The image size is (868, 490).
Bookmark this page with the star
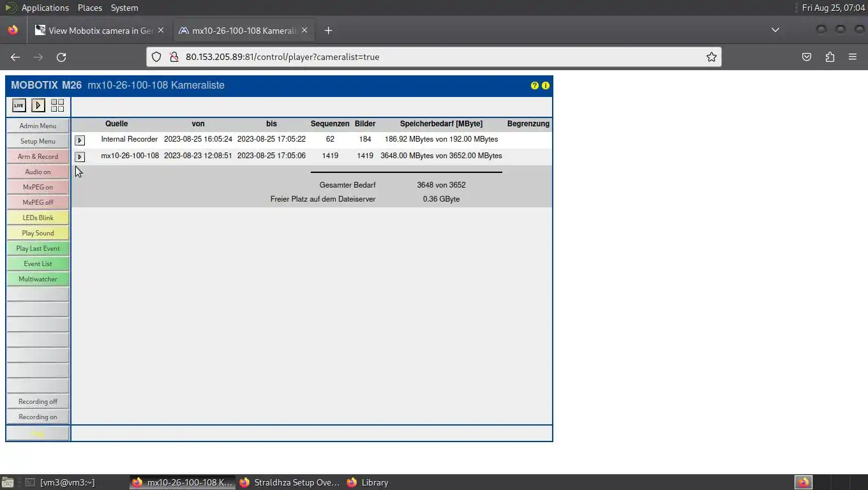coord(711,57)
